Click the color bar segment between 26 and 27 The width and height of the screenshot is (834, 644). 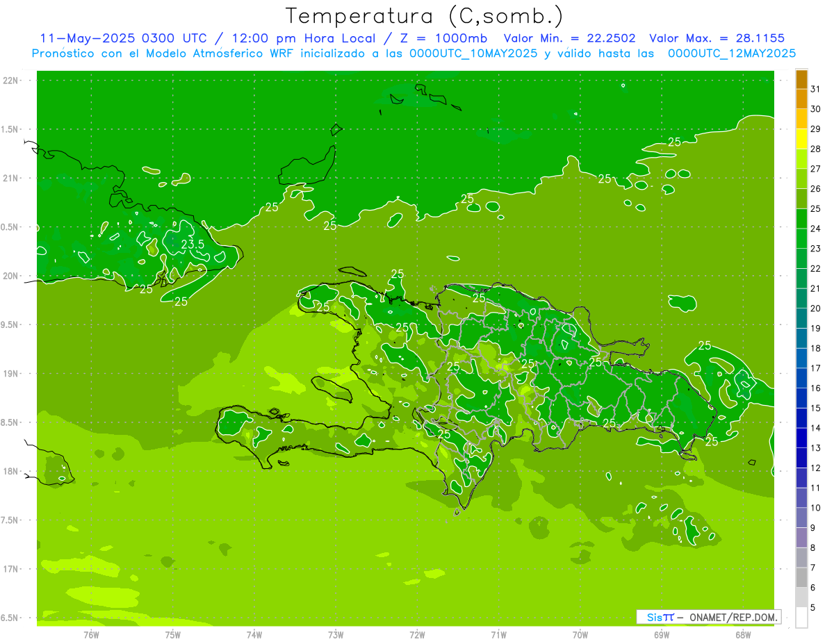pos(801,179)
